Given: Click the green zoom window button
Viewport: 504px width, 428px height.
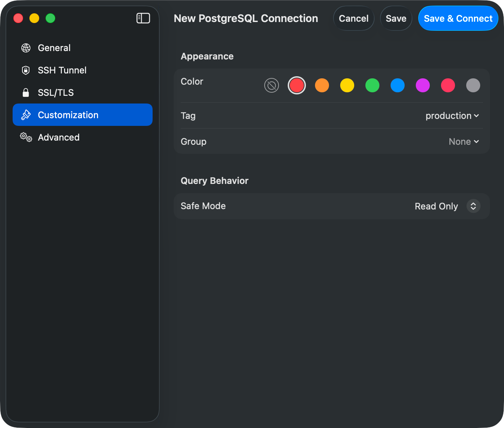Looking at the screenshot, I should click(50, 18).
